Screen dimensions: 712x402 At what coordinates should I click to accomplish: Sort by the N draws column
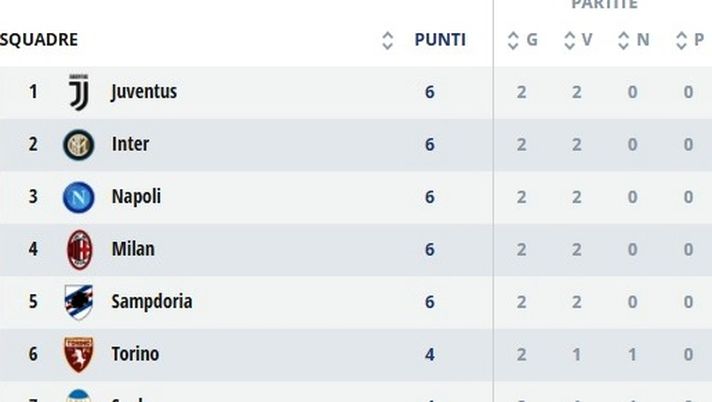633,40
